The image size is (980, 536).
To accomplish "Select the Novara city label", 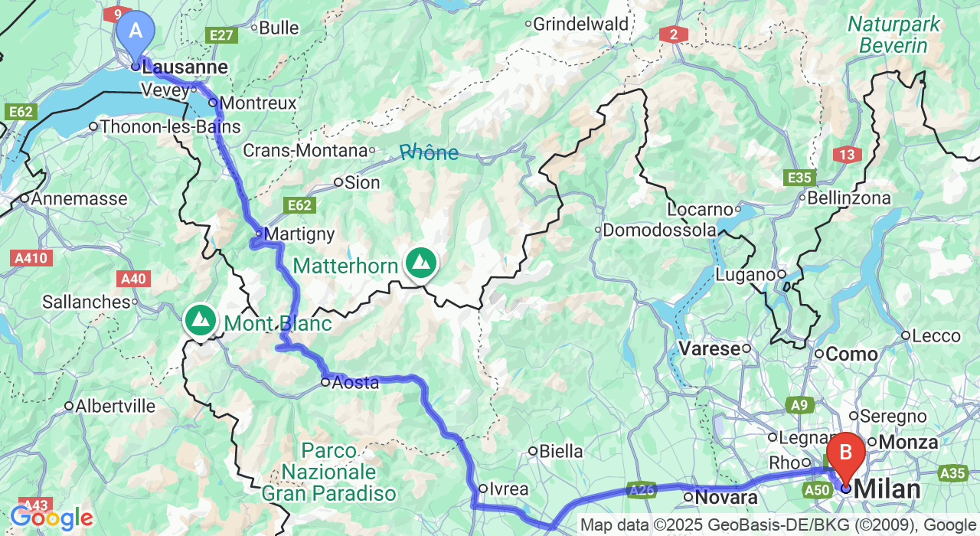I will 727,498.
